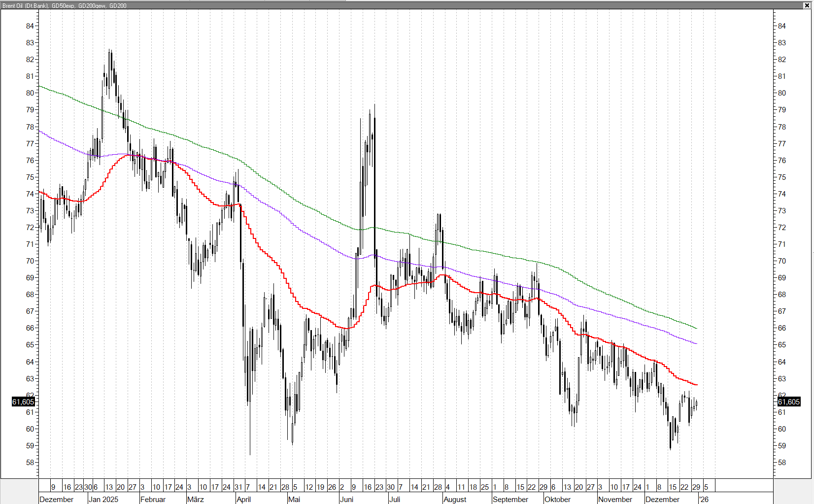Click the Brent Oil (Dt.Bank) title label
814x504 pixels.
(25, 6)
